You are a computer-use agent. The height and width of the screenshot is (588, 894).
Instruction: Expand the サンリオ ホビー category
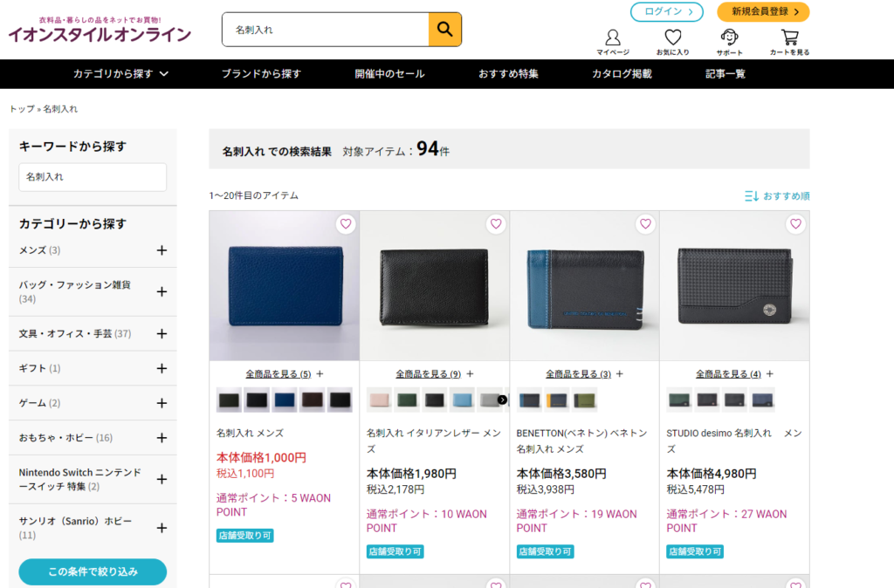click(162, 528)
